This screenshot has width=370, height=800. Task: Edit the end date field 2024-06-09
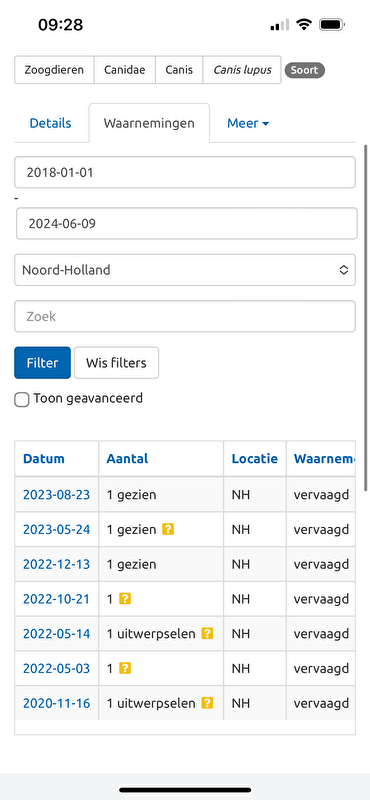pos(187,223)
